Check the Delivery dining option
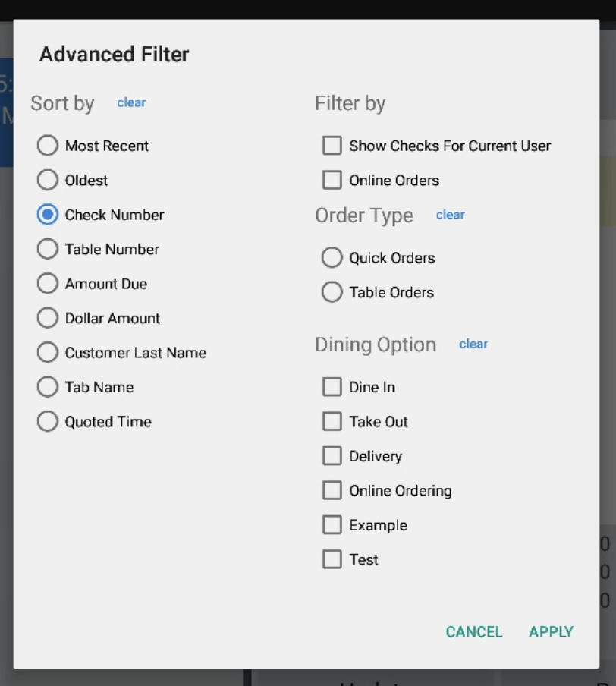 pyautogui.click(x=332, y=456)
